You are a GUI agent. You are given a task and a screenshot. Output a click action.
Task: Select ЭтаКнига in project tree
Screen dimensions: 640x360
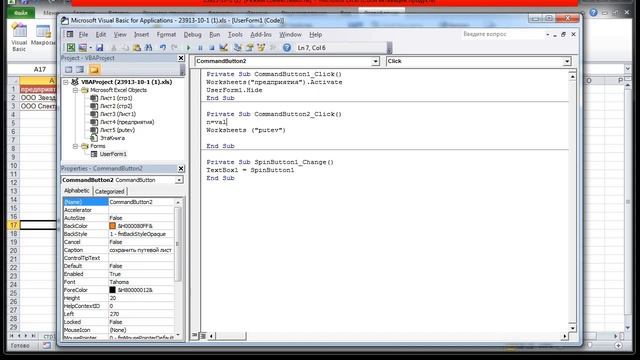112,138
